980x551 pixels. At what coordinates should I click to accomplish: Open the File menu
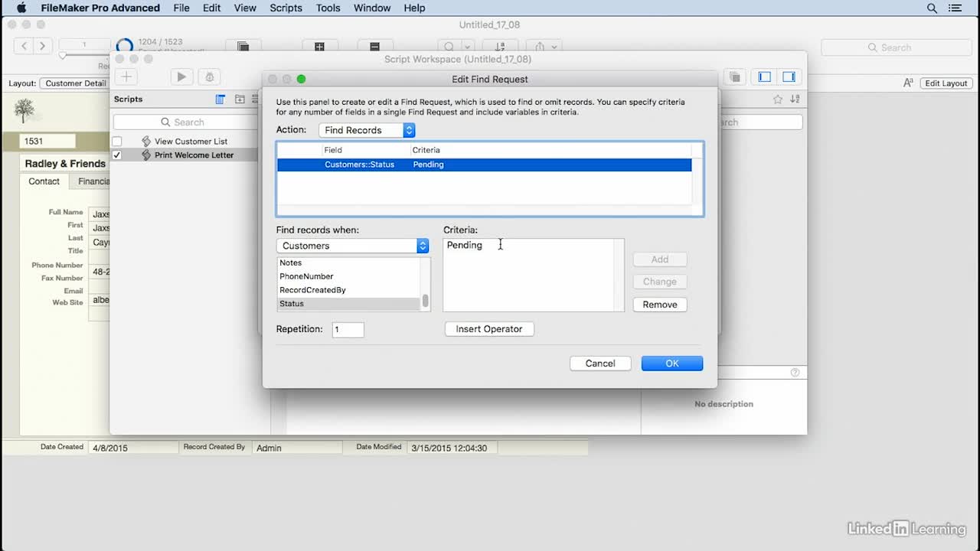click(x=181, y=8)
